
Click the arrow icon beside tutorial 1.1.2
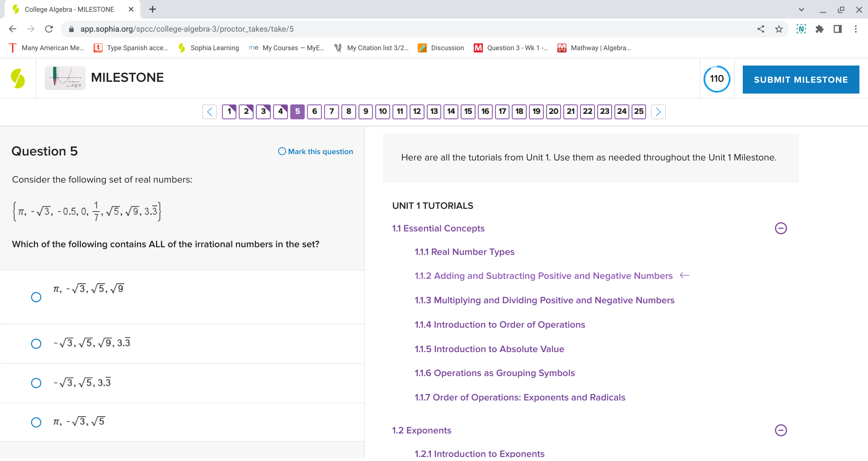pyautogui.click(x=684, y=275)
